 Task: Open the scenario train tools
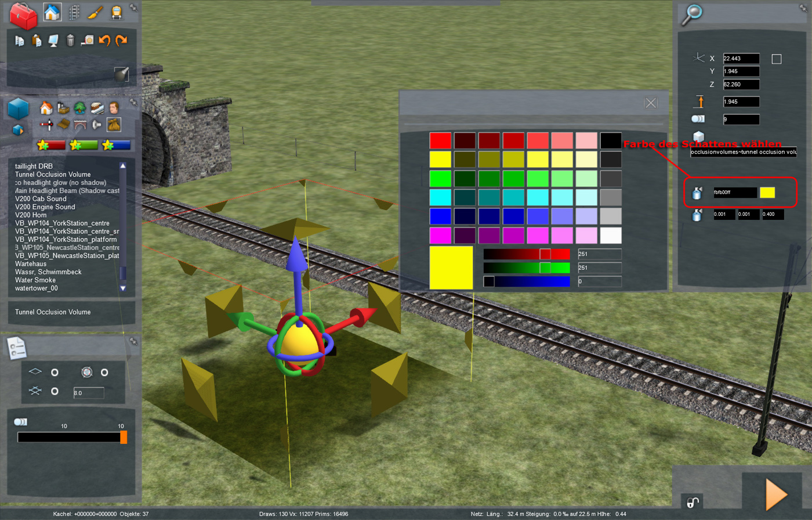click(116, 12)
